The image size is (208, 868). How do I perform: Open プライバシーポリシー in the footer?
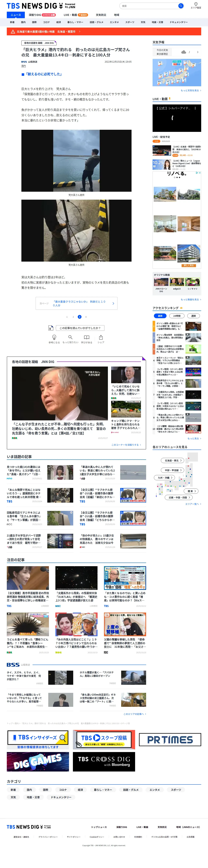tap(48, 837)
